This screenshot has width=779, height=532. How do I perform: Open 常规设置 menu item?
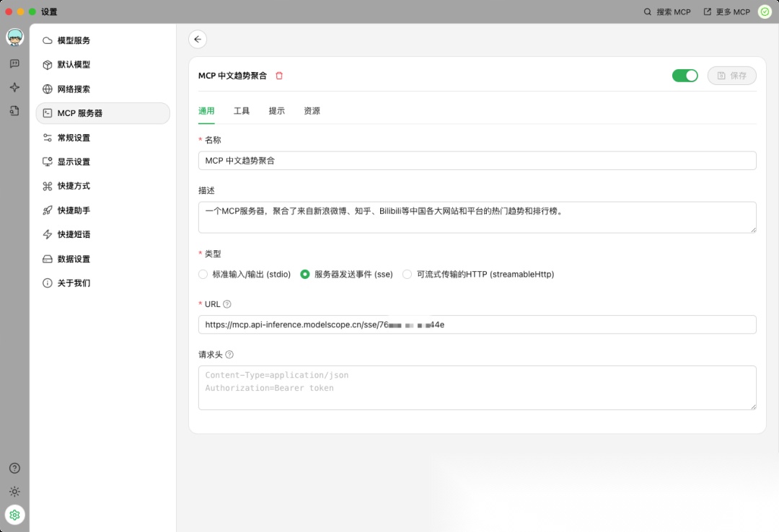click(x=103, y=138)
